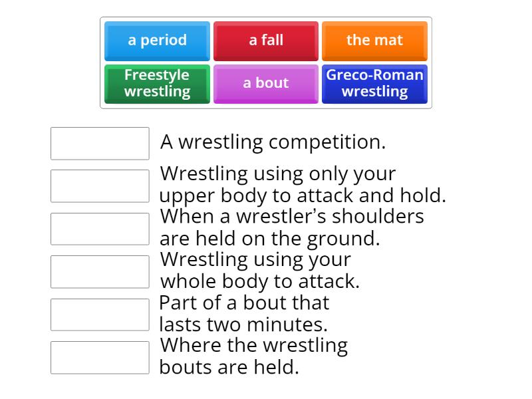This screenshot has width=532, height=399.
Task: Click the answer box for upper body wrestling definition
Action: point(99,186)
